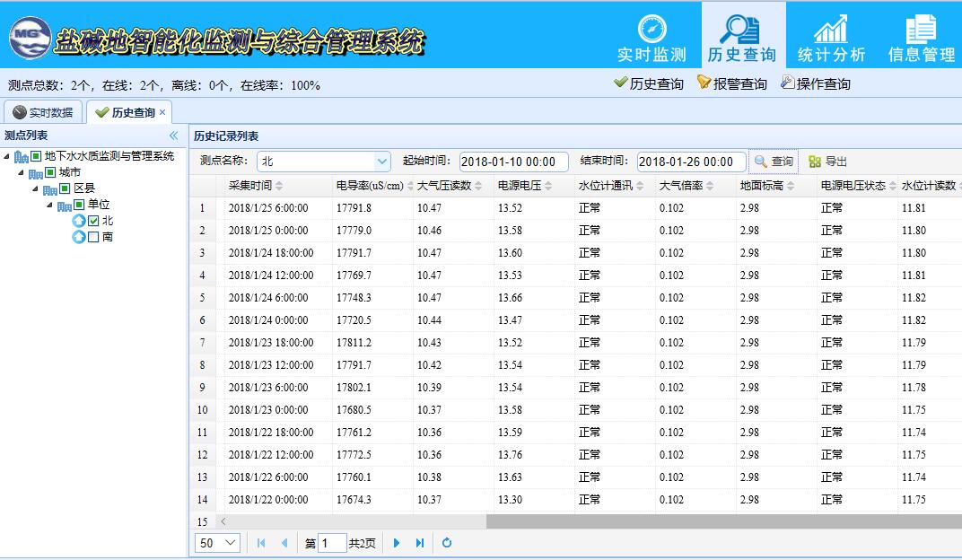Toggle the 单位 checkbox
The height and width of the screenshot is (560, 962).
[x=79, y=205]
